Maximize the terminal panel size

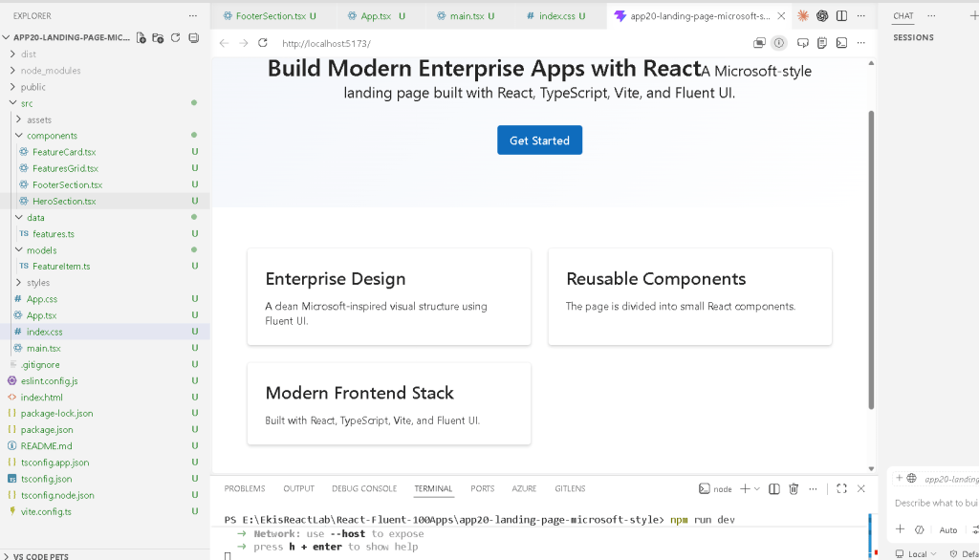point(841,489)
